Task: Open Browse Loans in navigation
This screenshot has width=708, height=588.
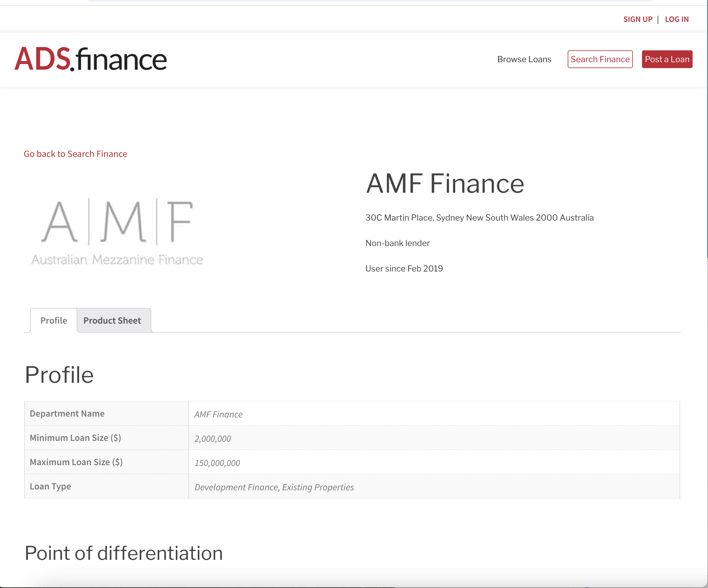Action: [524, 59]
